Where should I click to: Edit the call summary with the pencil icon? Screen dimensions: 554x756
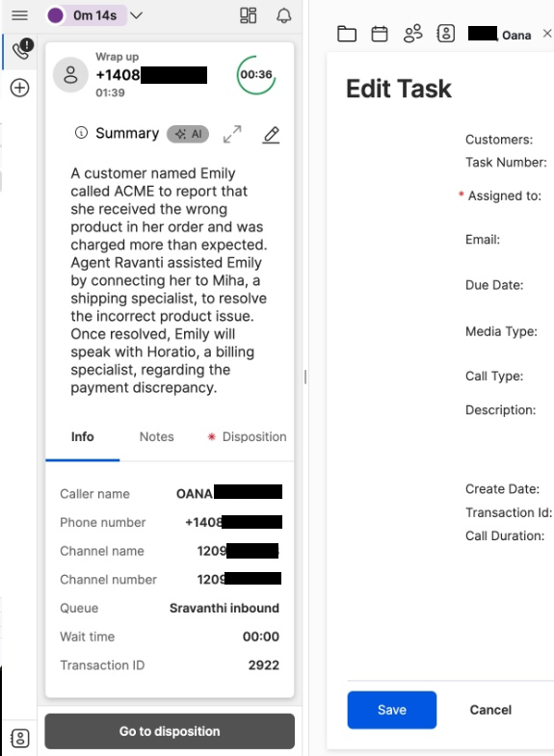pos(271,135)
